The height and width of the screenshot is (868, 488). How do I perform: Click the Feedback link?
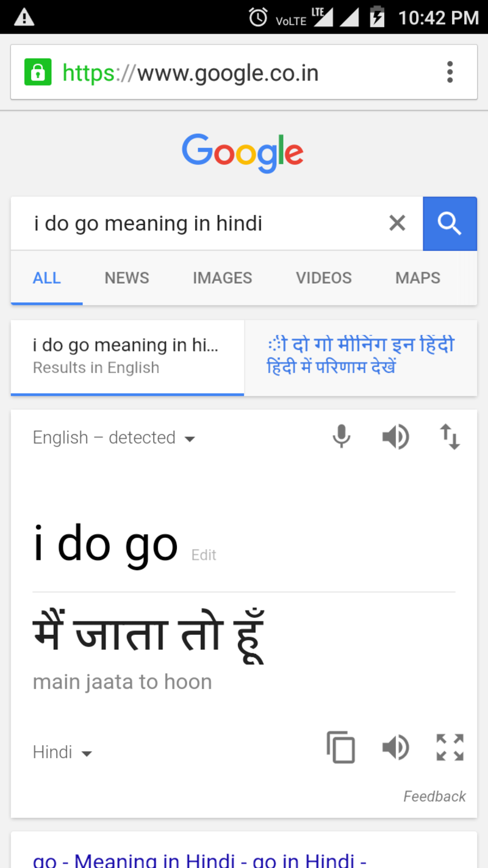pyautogui.click(x=434, y=796)
